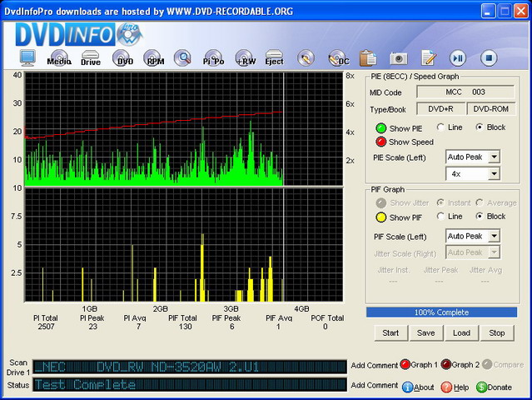
Task: Click the 100% Complete progress bar
Action: tap(441, 312)
